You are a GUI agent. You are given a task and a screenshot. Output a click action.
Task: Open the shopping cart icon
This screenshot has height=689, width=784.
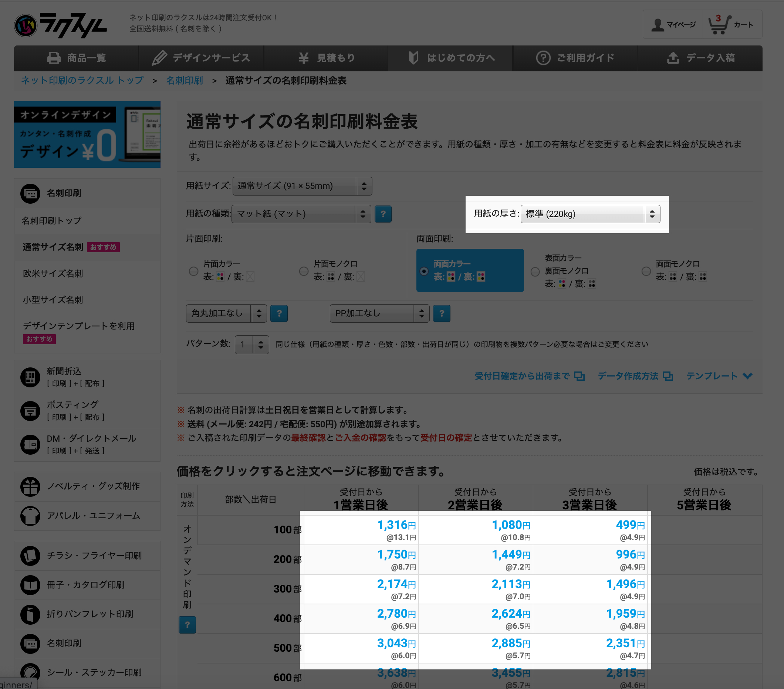(719, 24)
